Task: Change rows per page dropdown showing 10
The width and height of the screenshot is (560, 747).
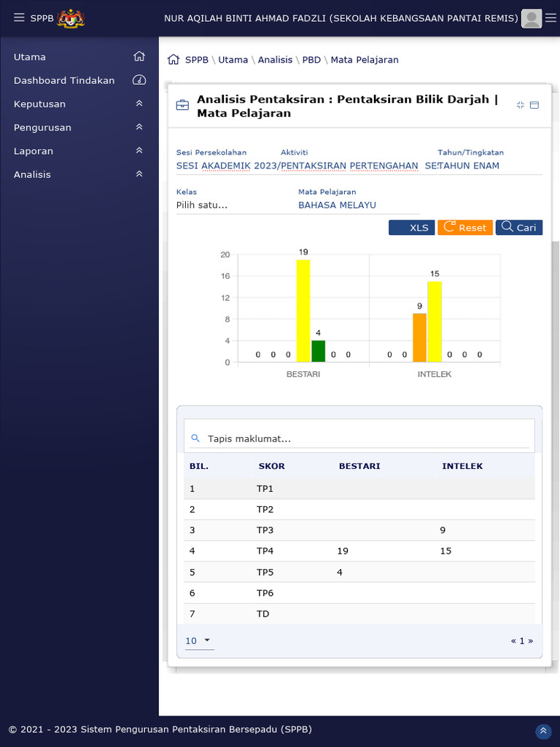Action: click(x=198, y=641)
